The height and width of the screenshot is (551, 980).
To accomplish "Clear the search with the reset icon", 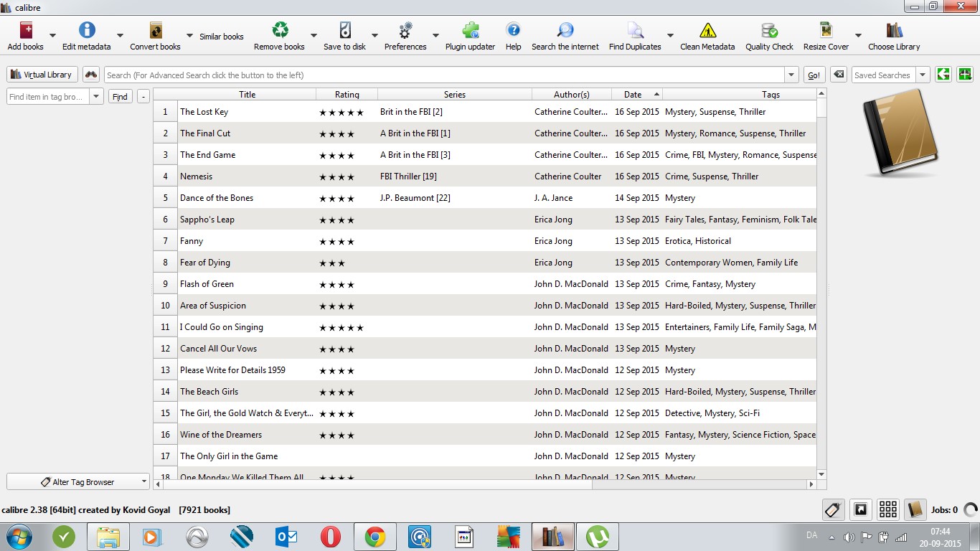I will [x=838, y=75].
